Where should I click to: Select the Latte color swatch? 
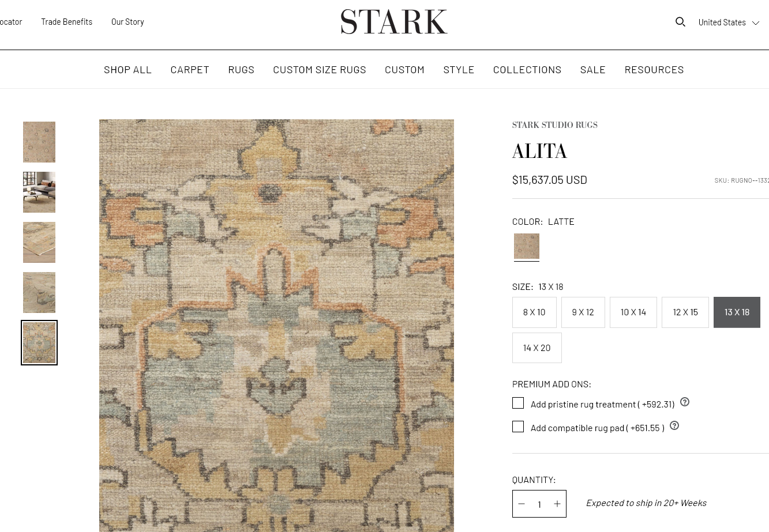[x=526, y=247]
